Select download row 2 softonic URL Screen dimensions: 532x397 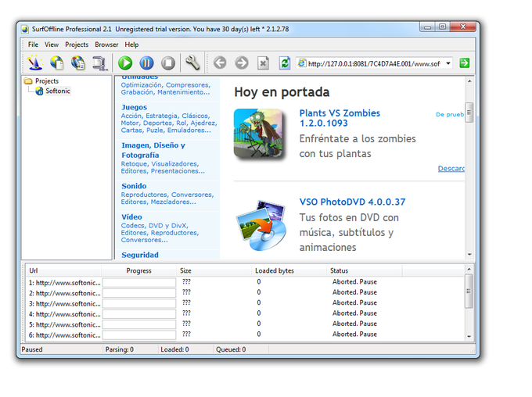(64, 293)
